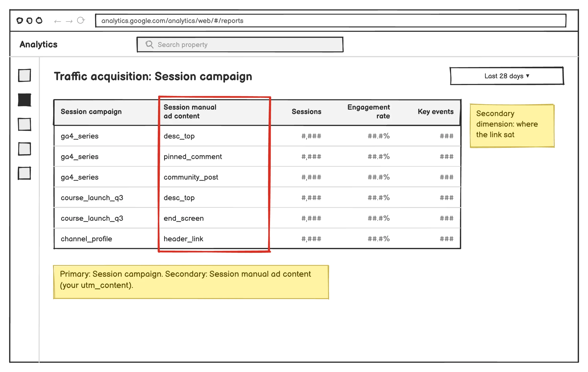Select course_launch_q3 in the desc_top row
Image resolution: width=588 pixels, height=372 pixels.
pos(92,198)
